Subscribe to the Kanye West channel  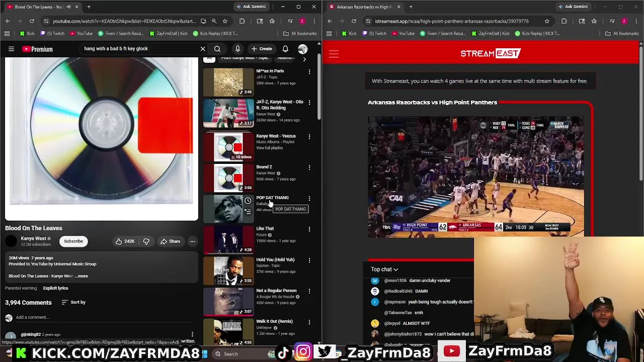pos(73,241)
